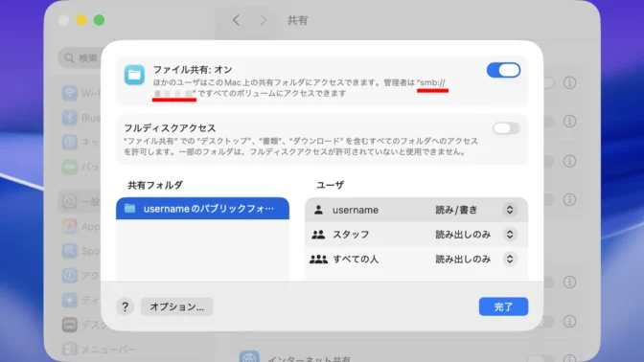Open Wi-Fi settings in the sidebar
Screen dimensions: 644x362
pos(81,93)
